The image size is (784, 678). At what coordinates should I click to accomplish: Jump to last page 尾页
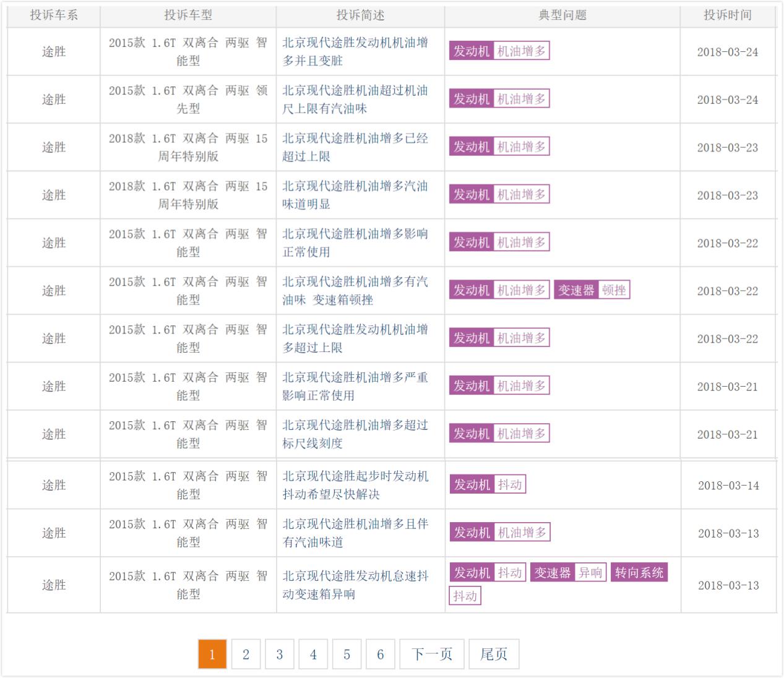(x=494, y=654)
